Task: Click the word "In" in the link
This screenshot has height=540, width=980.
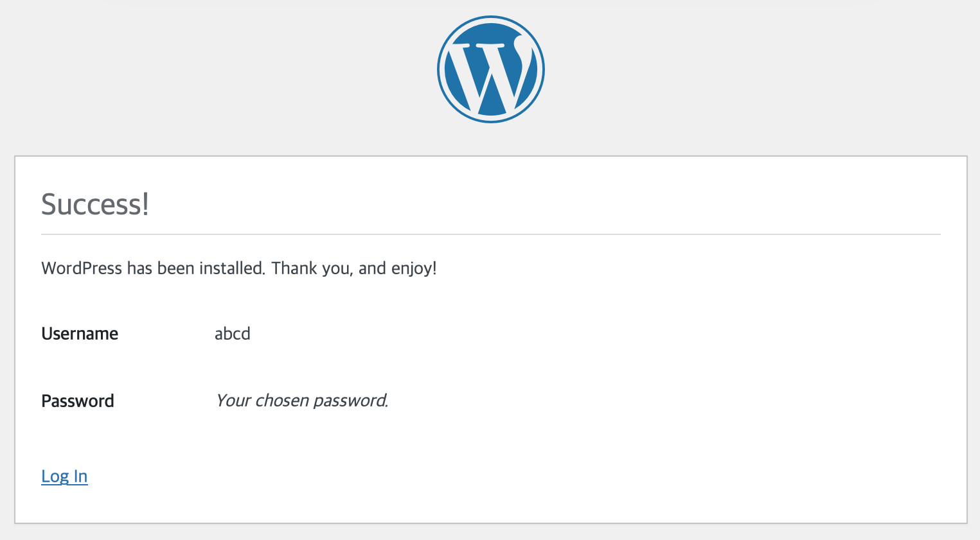Action: (80, 476)
